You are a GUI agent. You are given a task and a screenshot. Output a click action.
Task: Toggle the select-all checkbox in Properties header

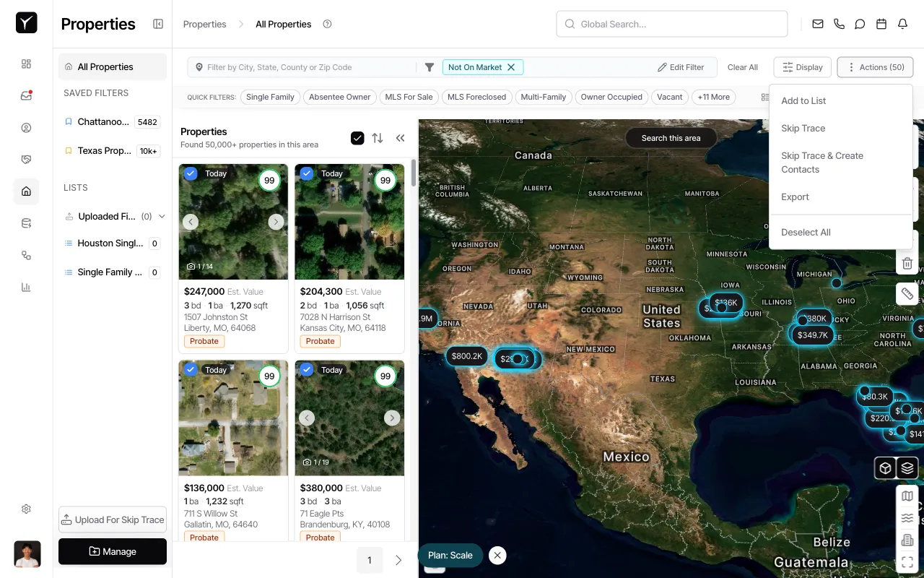point(357,138)
